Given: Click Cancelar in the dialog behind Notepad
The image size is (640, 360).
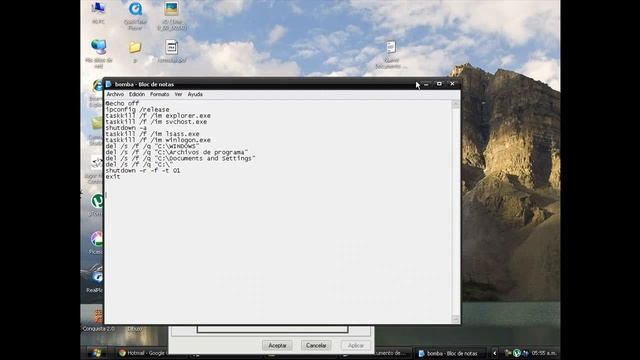Looking at the screenshot, I should pos(316,345).
